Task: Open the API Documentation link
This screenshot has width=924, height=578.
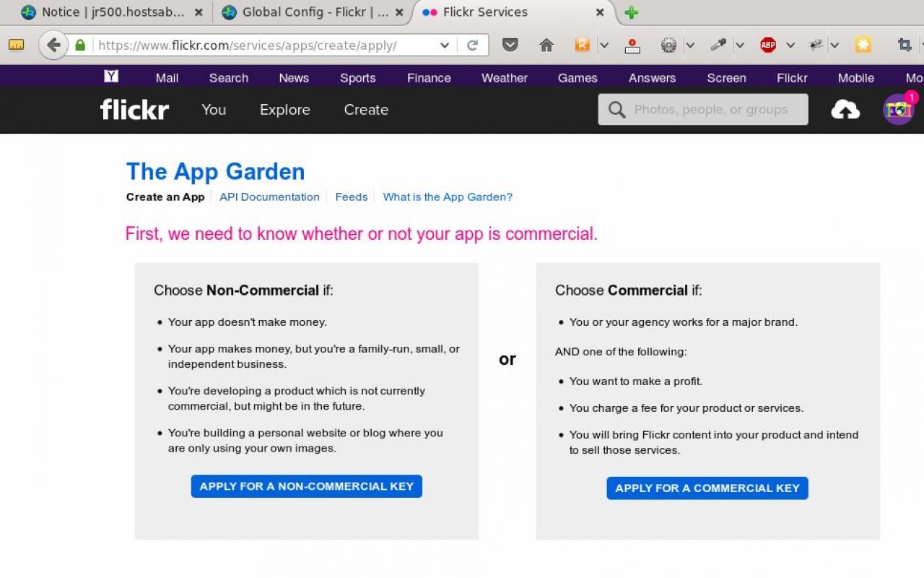Action: (269, 197)
